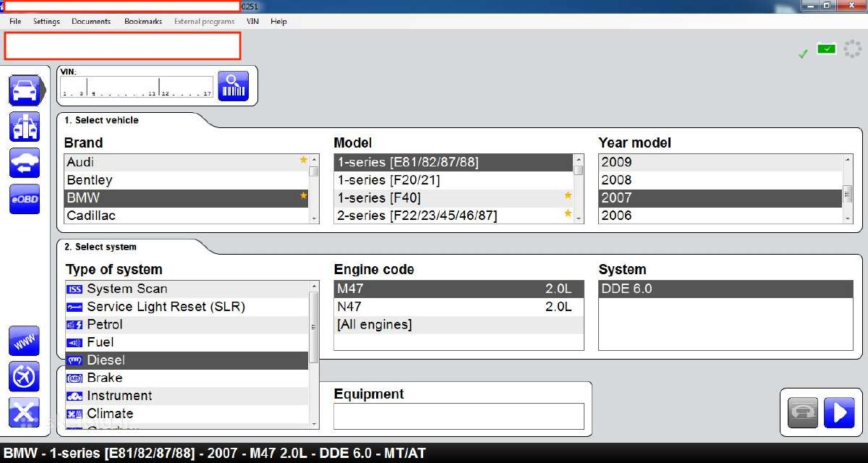Click the grey connect vehicle button
Viewport: 868px width, 463px height.
coord(804,412)
